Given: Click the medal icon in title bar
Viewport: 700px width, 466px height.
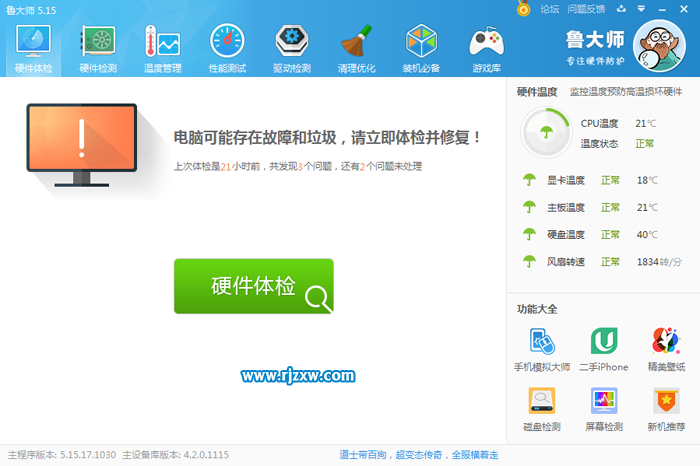Looking at the screenshot, I should 523,8.
